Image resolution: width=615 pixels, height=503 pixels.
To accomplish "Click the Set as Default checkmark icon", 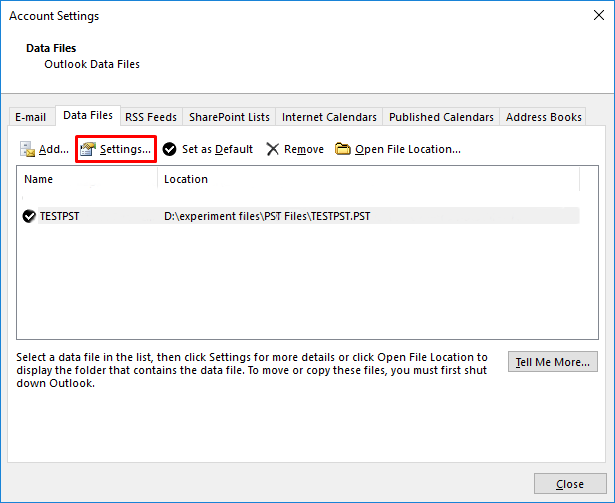I will click(169, 149).
